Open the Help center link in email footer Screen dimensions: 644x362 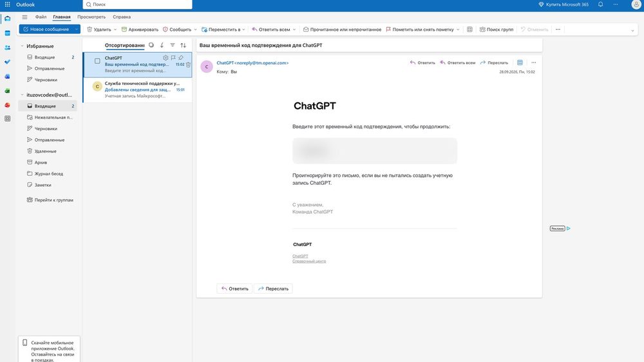(309, 261)
